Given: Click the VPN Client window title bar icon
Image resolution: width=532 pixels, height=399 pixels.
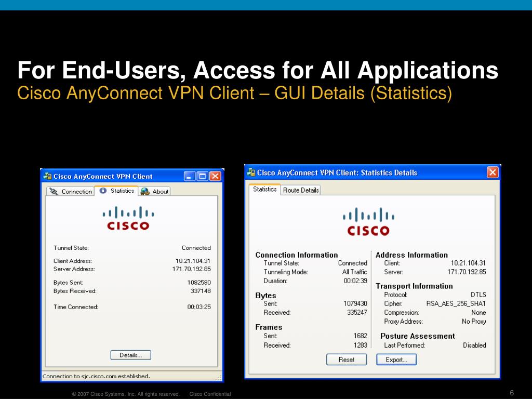Looking at the screenshot, I should [x=47, y=176].
